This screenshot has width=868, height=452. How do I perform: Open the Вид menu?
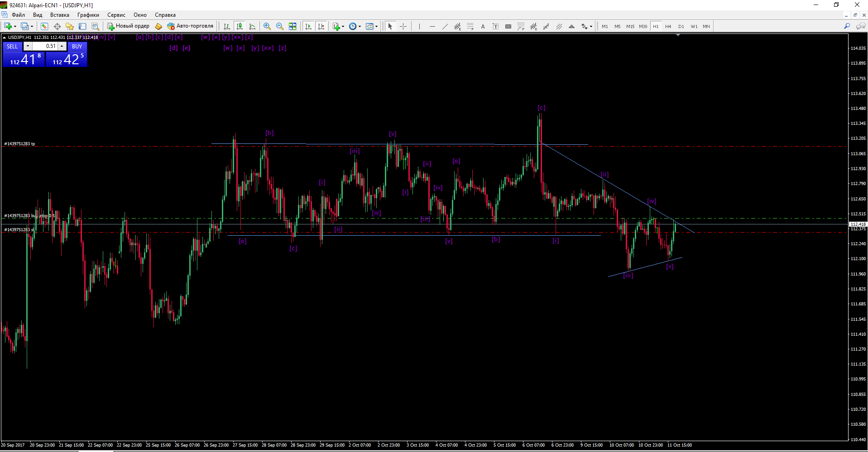point(38,15)
